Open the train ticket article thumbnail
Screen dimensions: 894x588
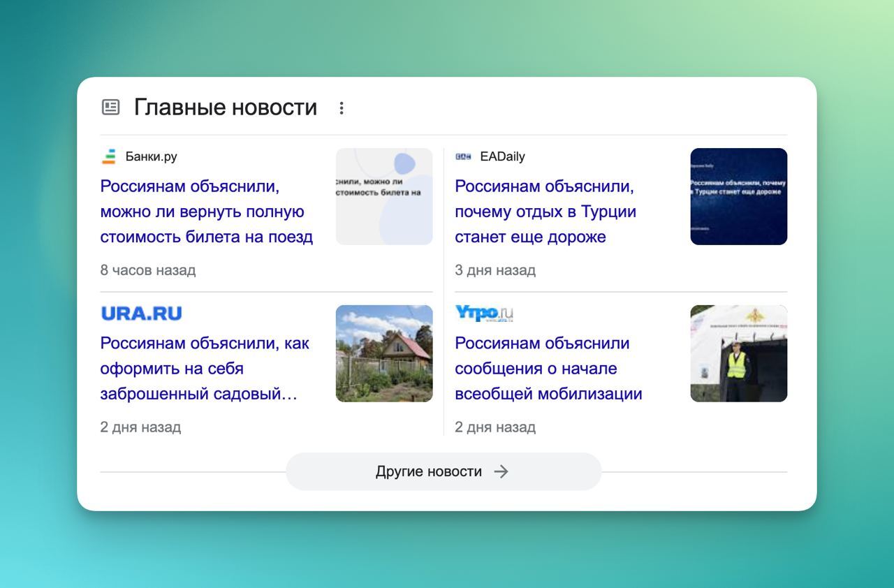click(384, 196)
